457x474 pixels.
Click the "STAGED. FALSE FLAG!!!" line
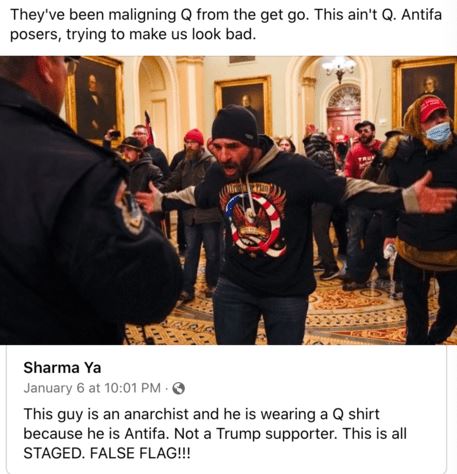107,453
